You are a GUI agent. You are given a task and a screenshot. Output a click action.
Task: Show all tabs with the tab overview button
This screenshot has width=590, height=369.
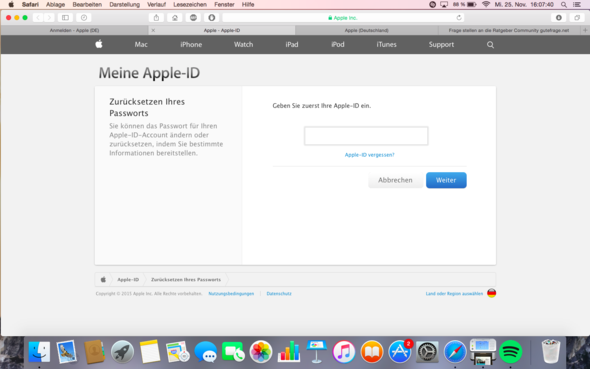577,18
